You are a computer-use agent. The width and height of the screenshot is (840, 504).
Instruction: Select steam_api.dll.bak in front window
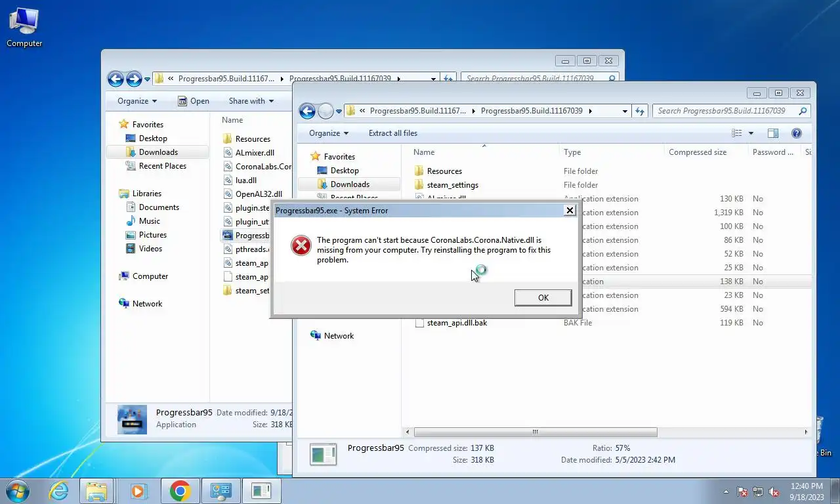[x=457, y=323]
